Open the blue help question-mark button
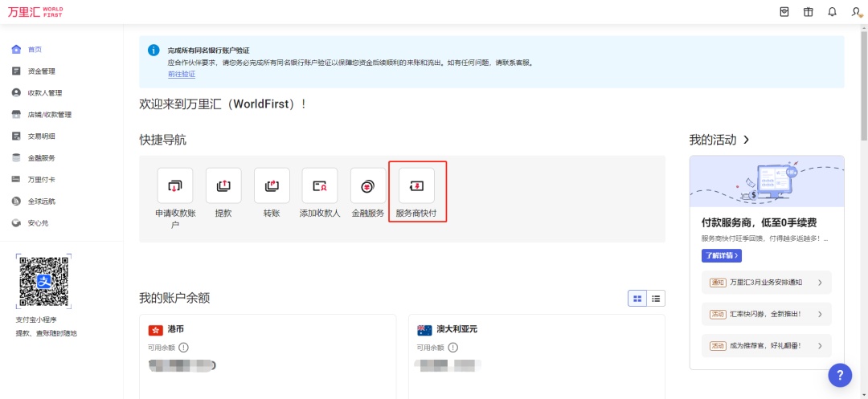Screen dimensions: 868x399 (840, 375)
